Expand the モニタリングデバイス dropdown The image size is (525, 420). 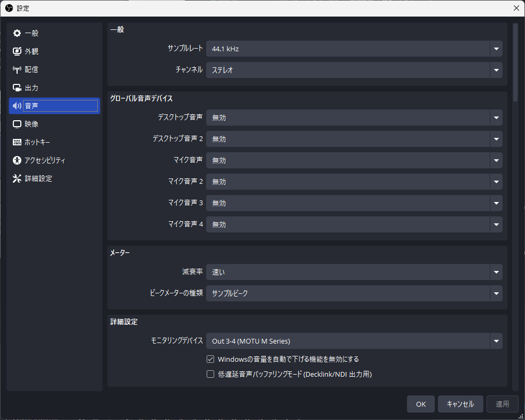coord(496,341)
